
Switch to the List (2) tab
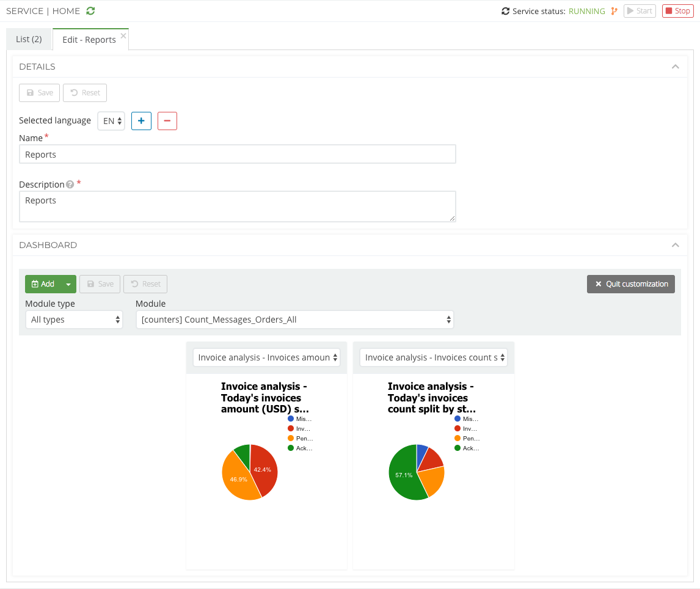[29, 39]
